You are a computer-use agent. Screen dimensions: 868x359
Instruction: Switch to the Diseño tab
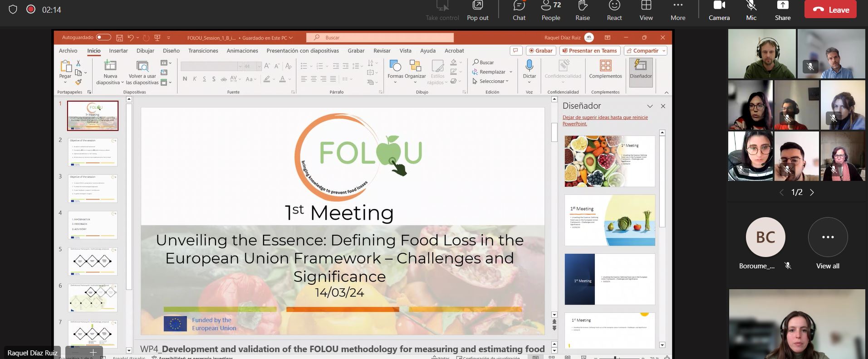coord(172,51)
